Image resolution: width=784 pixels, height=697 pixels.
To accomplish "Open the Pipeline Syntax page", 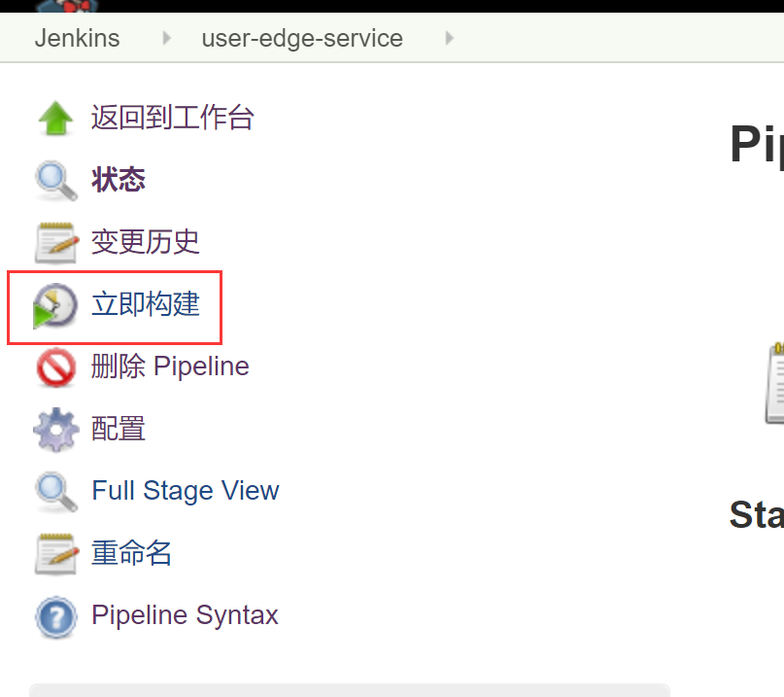I will tap(185, 615).
